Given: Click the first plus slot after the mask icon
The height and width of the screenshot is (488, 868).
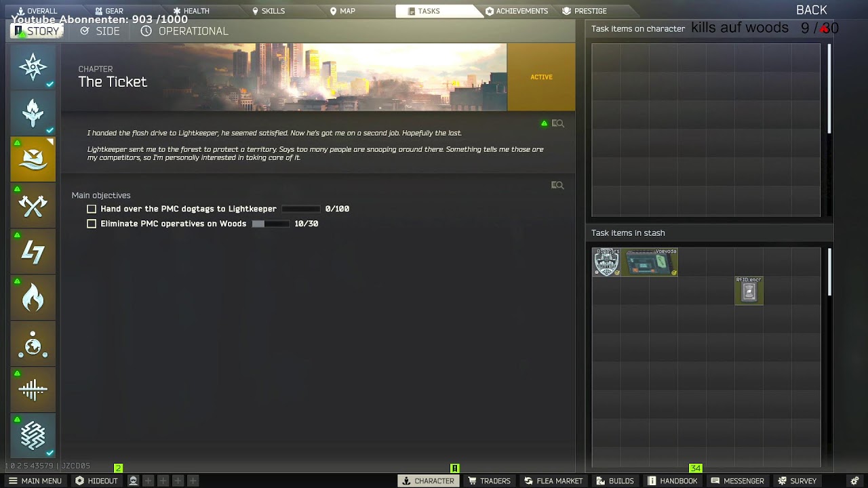Looking at the screenshot, I should [148, 481].
